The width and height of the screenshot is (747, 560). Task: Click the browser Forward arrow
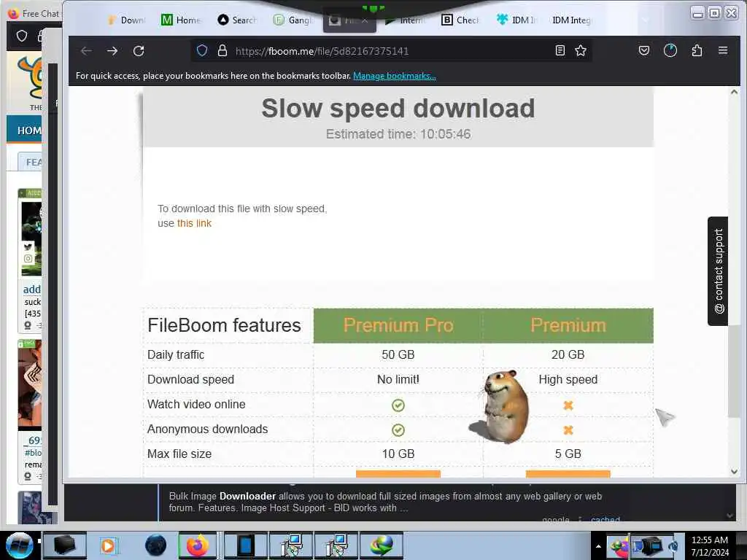click(x=112, y=51)
